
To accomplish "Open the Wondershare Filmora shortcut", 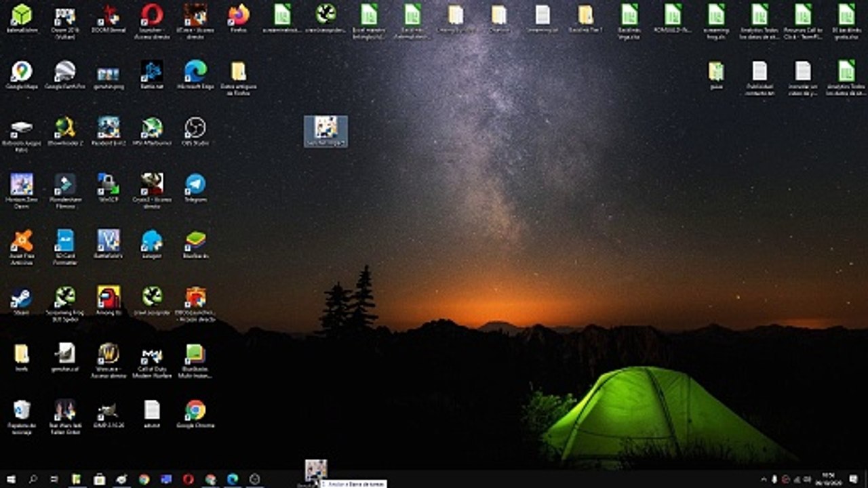I will pyautogui.click(x=65, y=190).
